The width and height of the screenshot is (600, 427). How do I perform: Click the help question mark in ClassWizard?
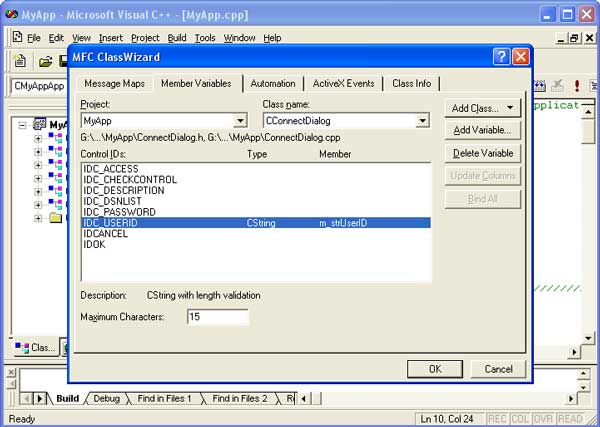[x=501, y=57]
